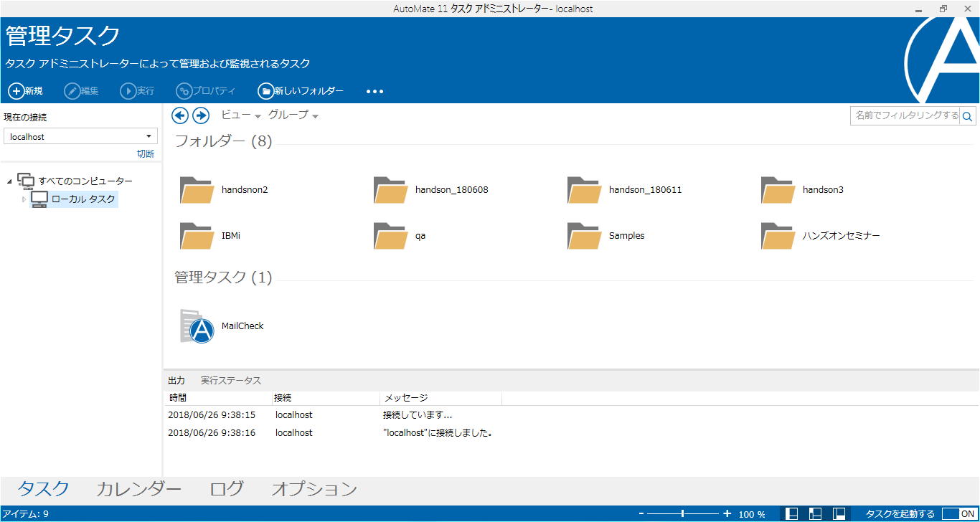Screen dimensions: 980x522
Task: Click the メッセージ column header
Action: [440, 398]
